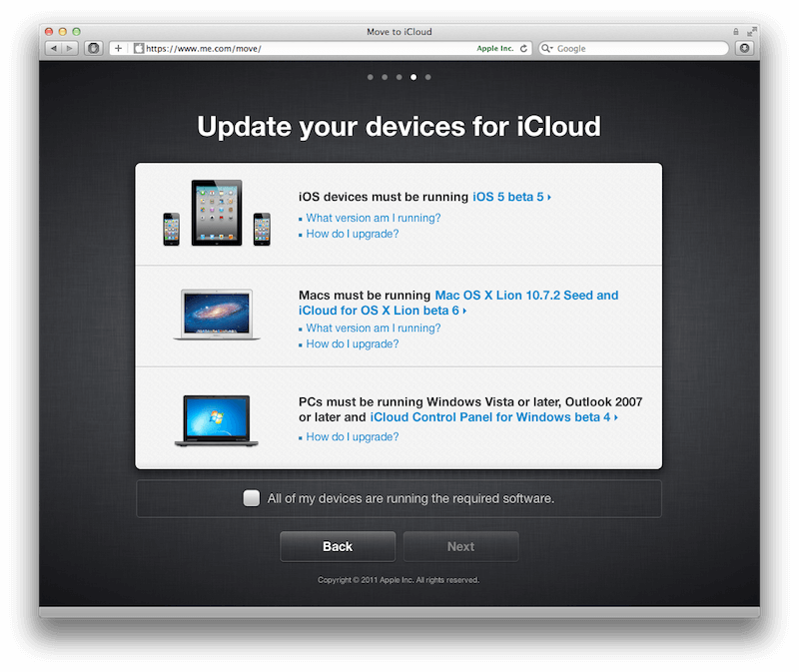Click the MacBook image in the Macs row
799x672 pixels.
pos(217,315)
